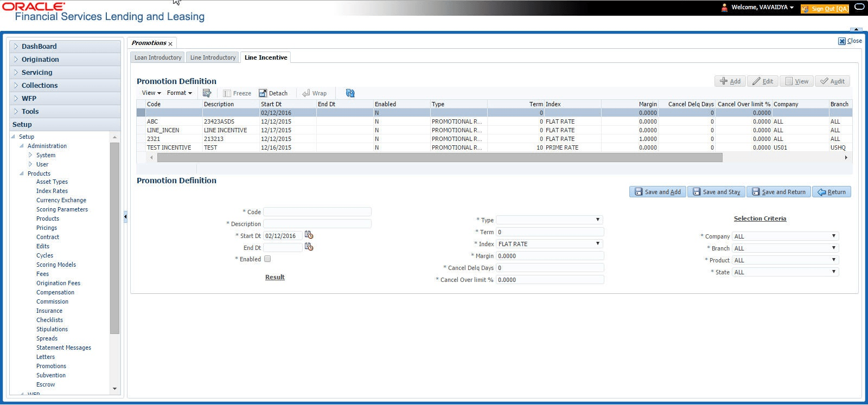This screenshot has height=405, width=868.
Task: Click Sign Out [QA] button
Action: coord(825,9)
